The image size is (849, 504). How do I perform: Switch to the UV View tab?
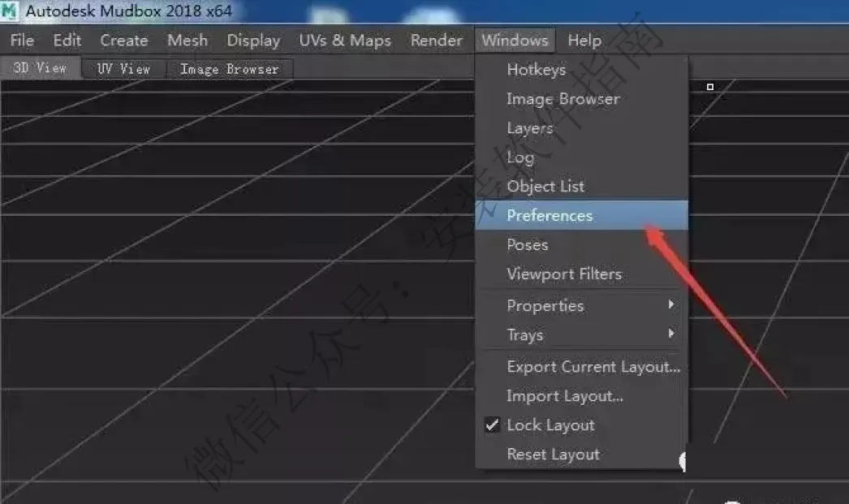tap(123, 69)
